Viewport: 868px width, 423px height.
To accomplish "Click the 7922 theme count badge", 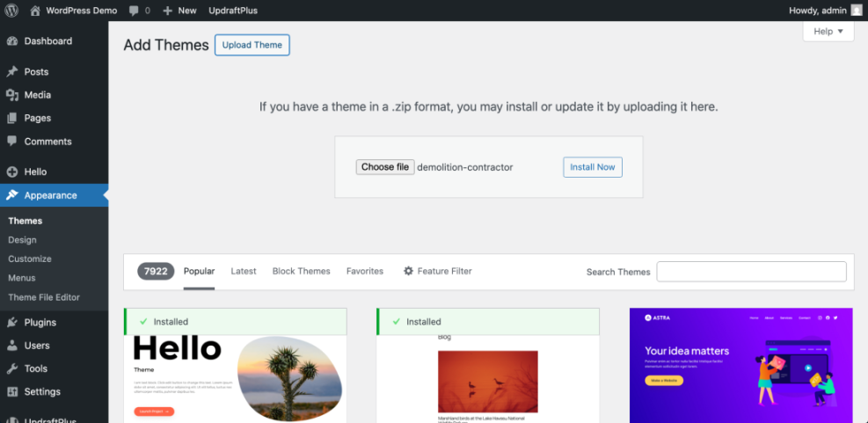I will 157,271.
